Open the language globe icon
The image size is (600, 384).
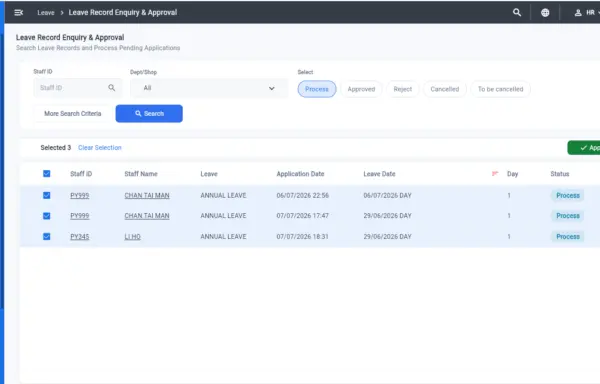[545, 13]
